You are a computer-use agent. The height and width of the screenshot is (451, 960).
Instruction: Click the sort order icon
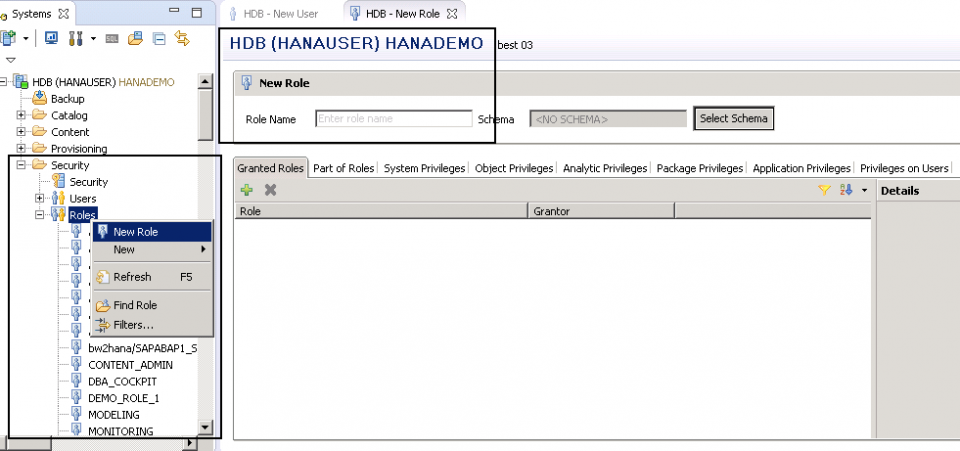[846, 190]
